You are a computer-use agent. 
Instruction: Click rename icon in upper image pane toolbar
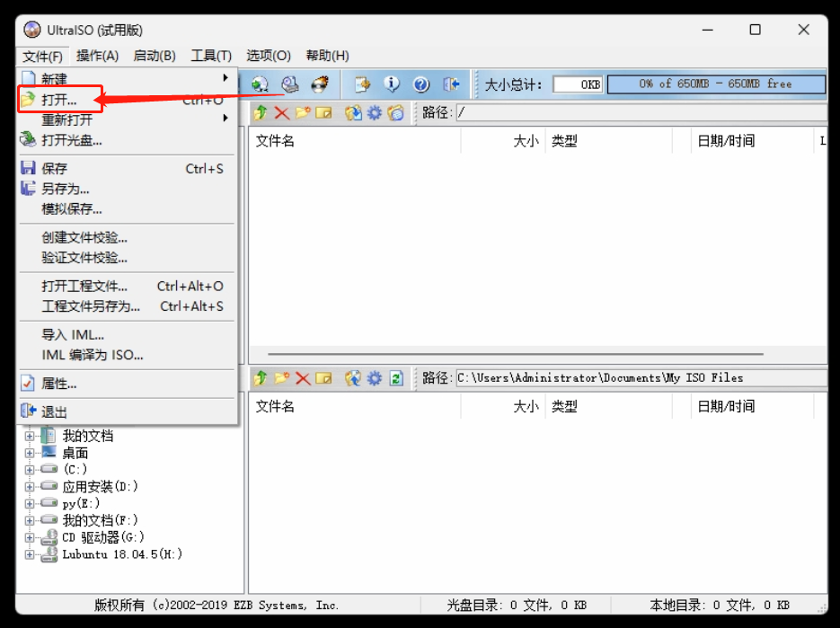pyautogui.click(x=323, y=112)
